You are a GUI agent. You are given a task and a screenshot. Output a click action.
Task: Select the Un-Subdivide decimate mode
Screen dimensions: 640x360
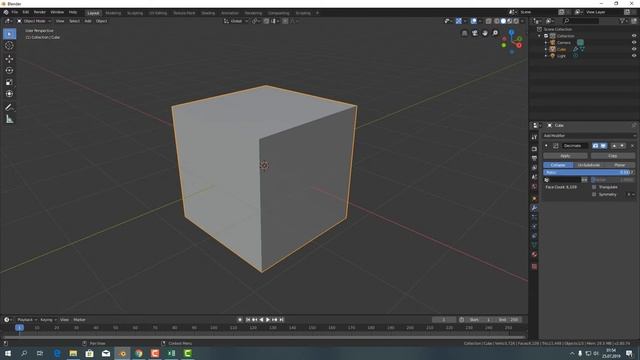coord(589,165)
